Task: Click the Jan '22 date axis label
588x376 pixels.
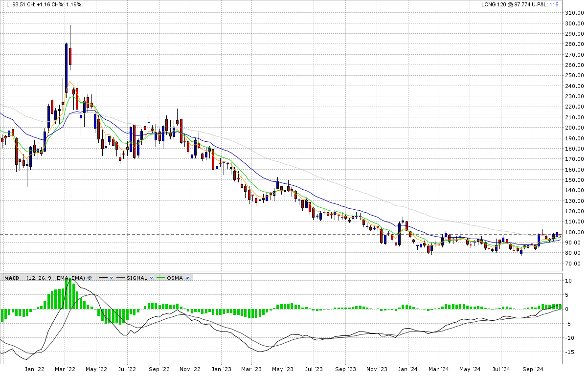Action: coord(35,369)
